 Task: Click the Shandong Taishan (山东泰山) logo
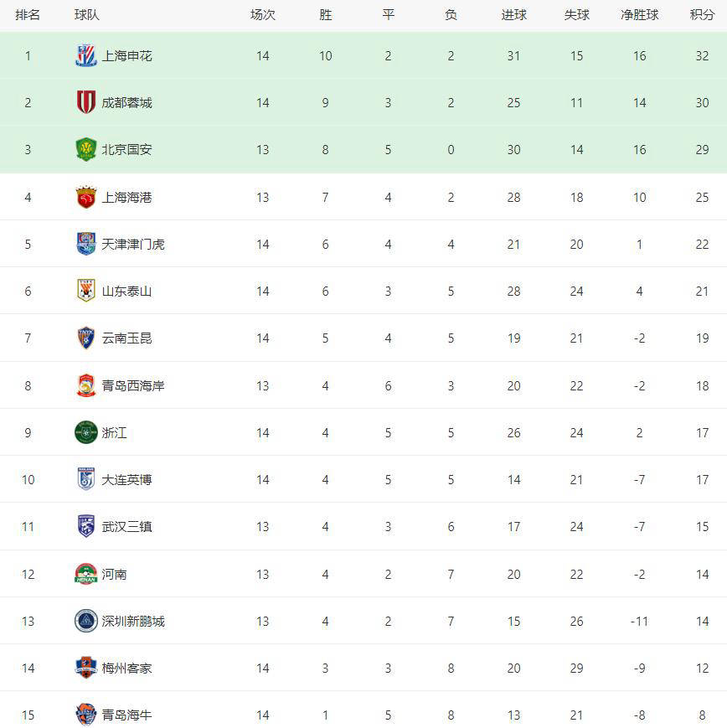tap(86, 291)
